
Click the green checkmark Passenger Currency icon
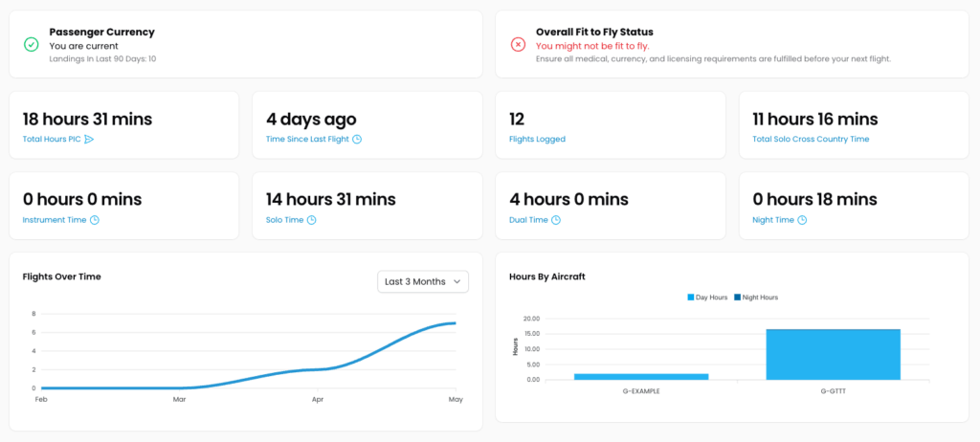31,44
